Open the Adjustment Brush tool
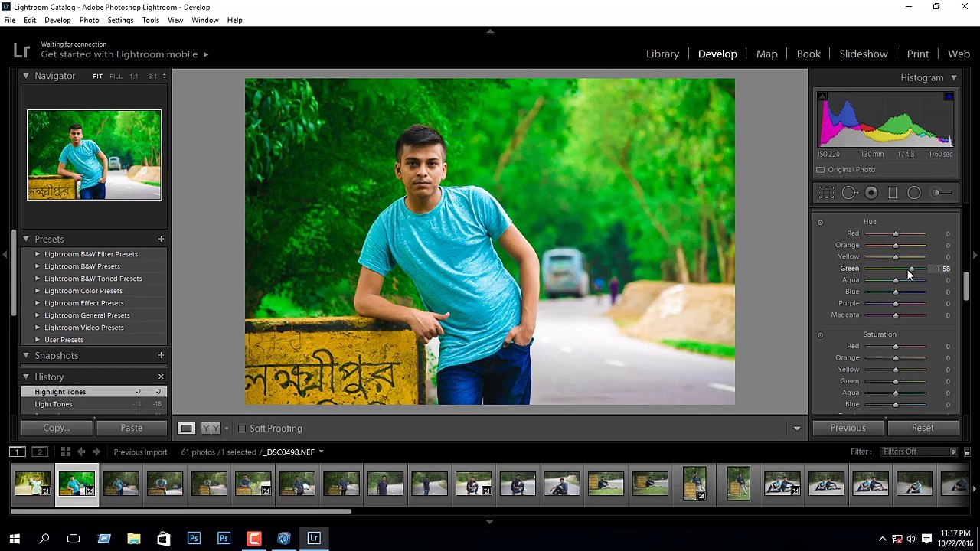980x551 pixels. [x=942, y=193]
